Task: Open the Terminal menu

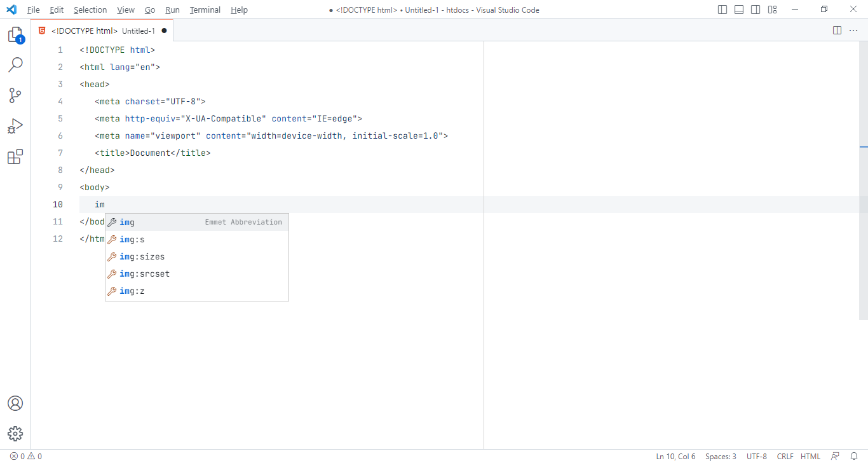Action: pyautogui.click(x=205, y=10)
